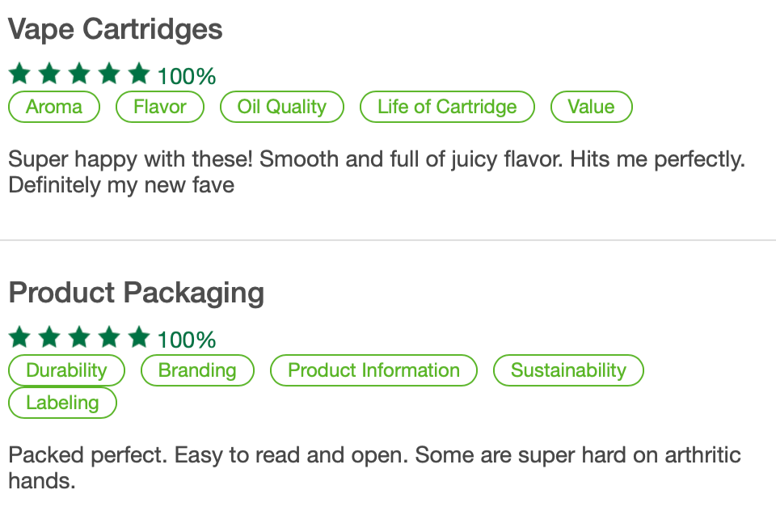Click the third star under Vape Cartridges
The image size is (776, 532).
(79, 74)
